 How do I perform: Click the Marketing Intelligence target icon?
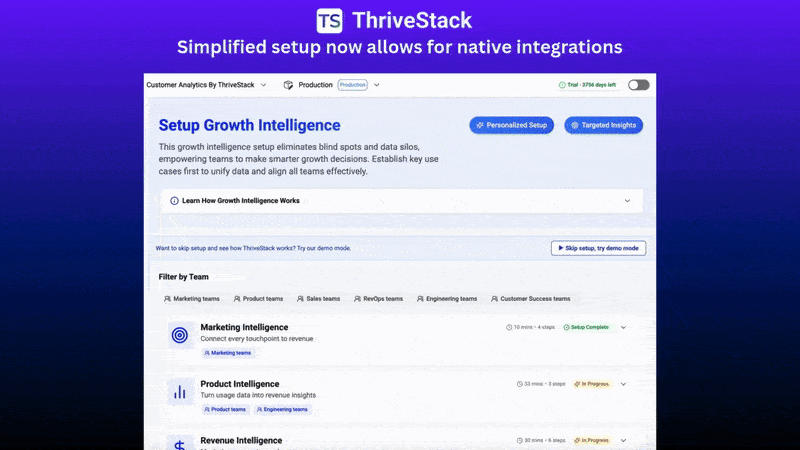point(180,335)
